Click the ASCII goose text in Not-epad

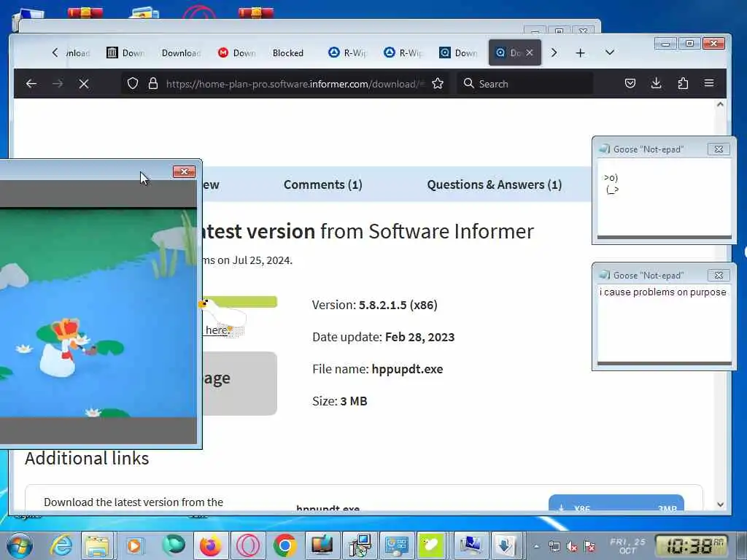pyautogui.click(x=611, y=184)
